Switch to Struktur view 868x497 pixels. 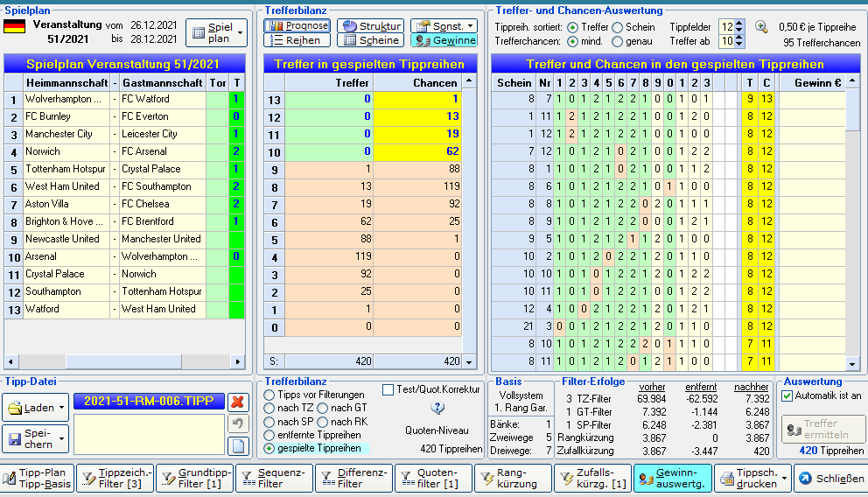point(371,25)
